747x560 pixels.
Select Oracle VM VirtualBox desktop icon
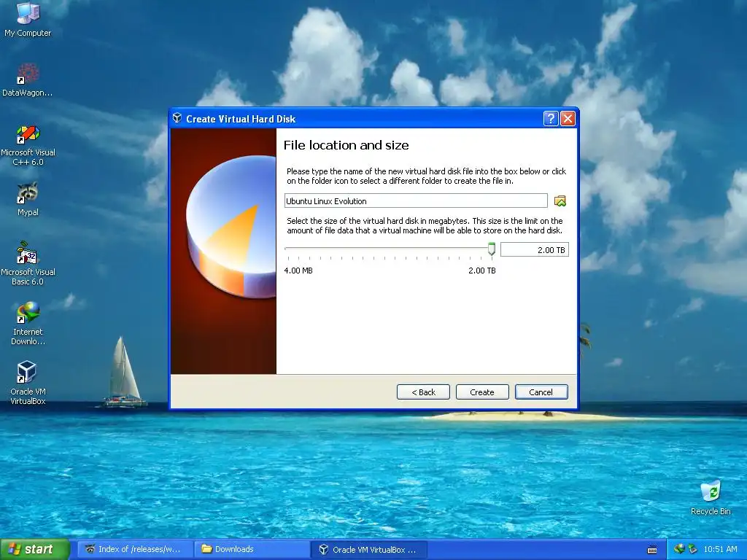[x=28, y=383]
